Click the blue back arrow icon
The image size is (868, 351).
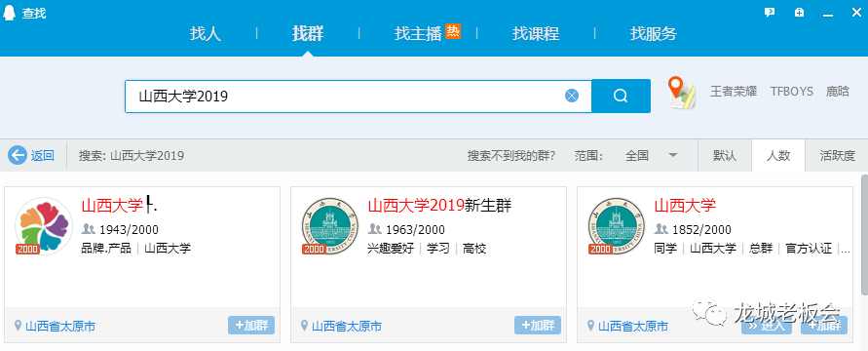coord(18,156)
